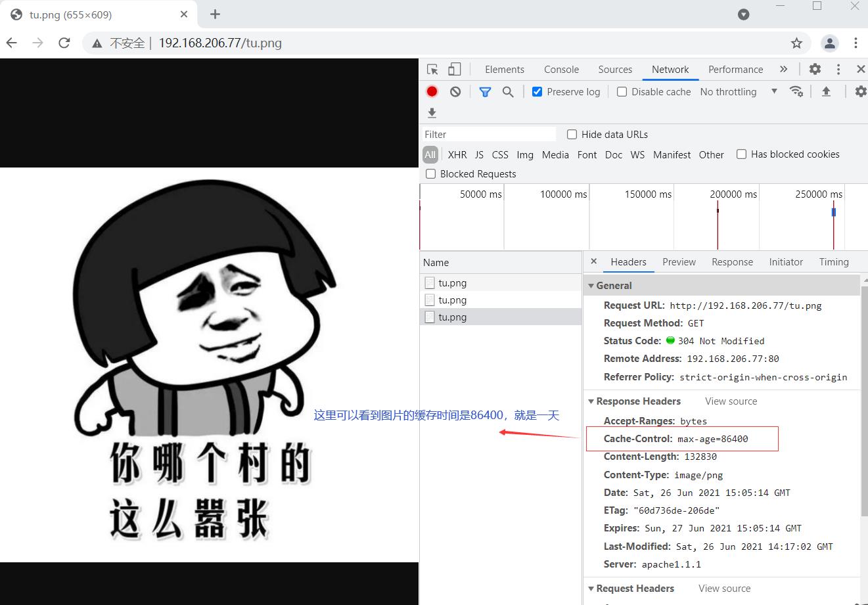Image resolution: width=868 pixels, height=605 pixels.
Task: View source of Request Headers
Action: [724, 589]
